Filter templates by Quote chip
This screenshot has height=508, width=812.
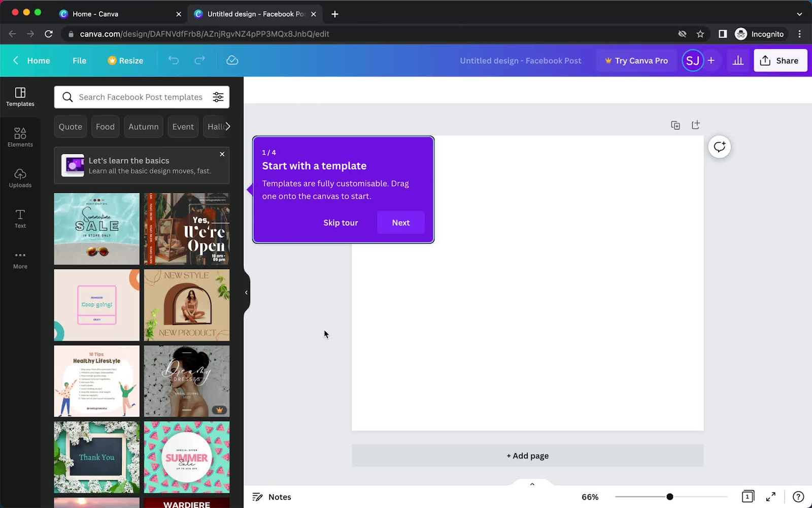tap(71, 126)
